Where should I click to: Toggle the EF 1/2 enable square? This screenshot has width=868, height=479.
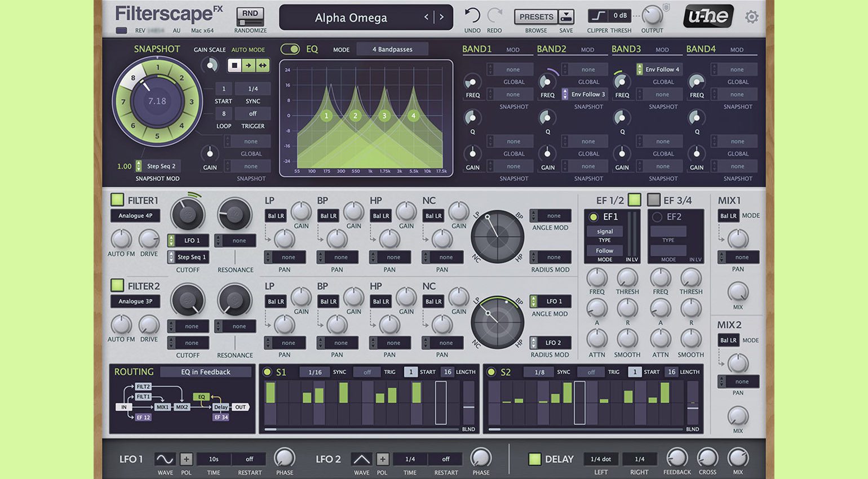635,199
